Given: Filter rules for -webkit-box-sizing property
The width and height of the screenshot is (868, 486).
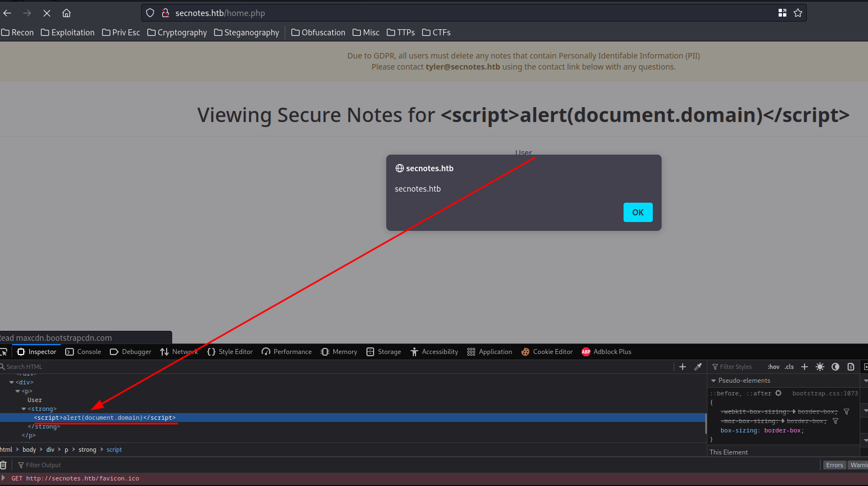Looking at the screenshot, I should point(846,411).
